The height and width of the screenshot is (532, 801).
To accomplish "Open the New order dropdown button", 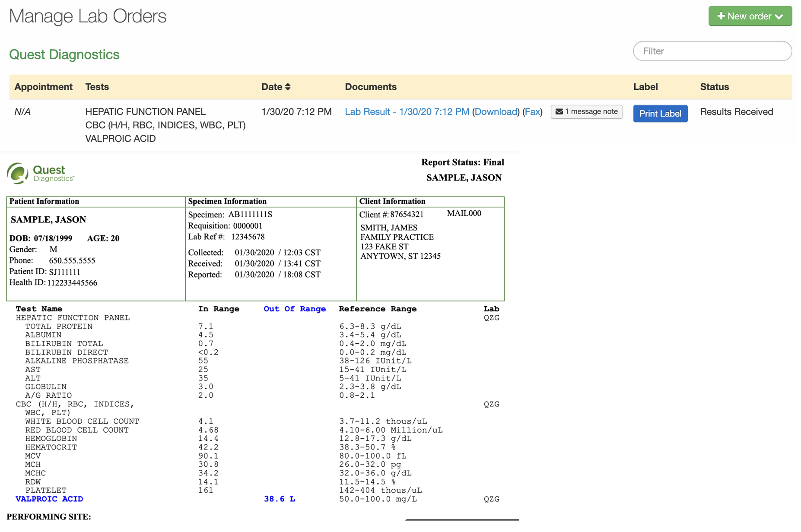I will coord(750,16).
